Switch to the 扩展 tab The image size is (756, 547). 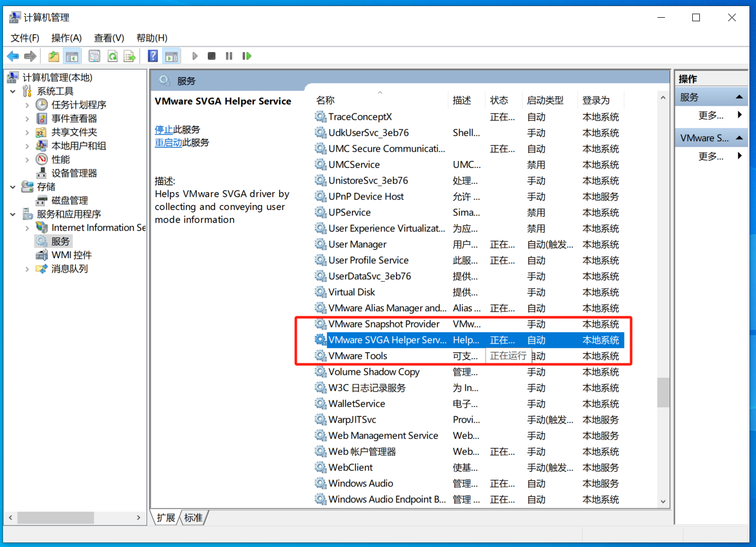tap(165, 518)
